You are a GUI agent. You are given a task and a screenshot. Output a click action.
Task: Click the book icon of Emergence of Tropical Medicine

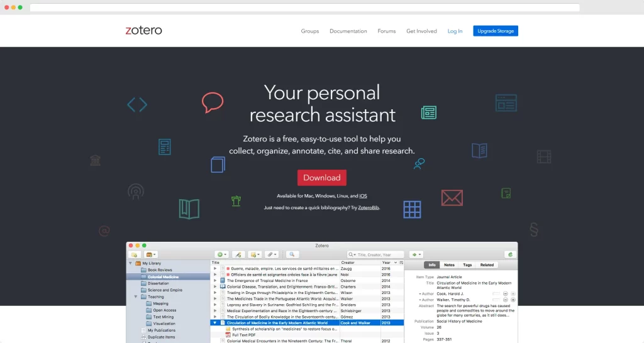click(x=223, y=281)
